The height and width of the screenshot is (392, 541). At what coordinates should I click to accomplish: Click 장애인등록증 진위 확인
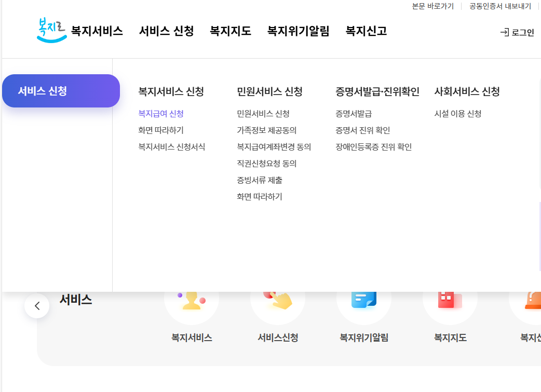click(x=373, y=147)
